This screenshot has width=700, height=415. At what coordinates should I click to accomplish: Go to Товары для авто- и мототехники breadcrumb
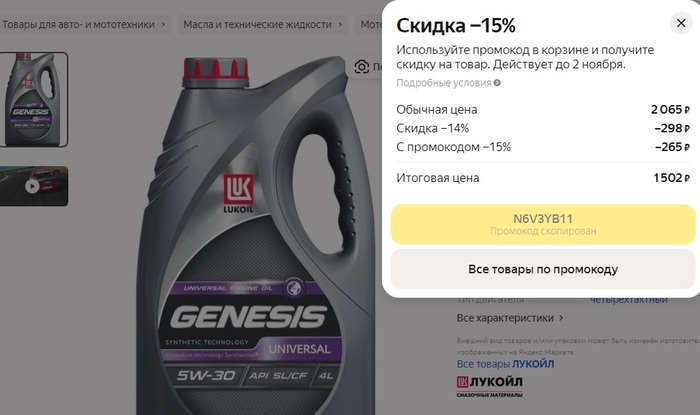(79, 25)
